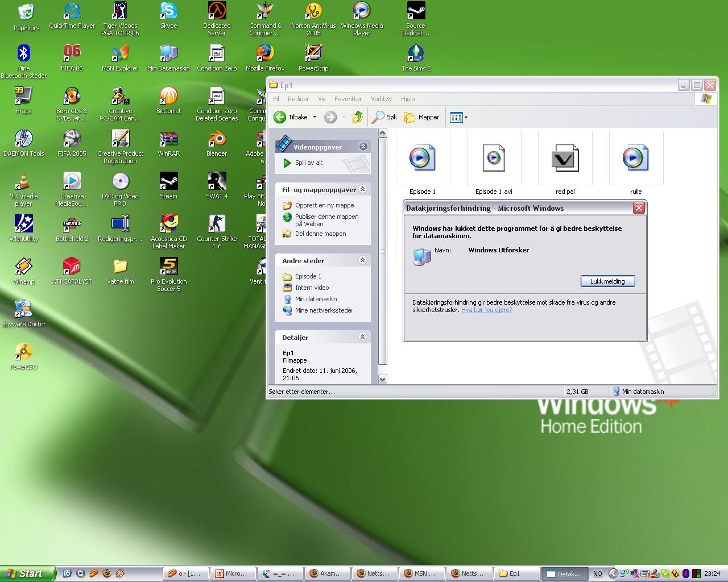Click Opprett en ny mappe link
The image size is (728, 582).
click(x=324, y=205)
